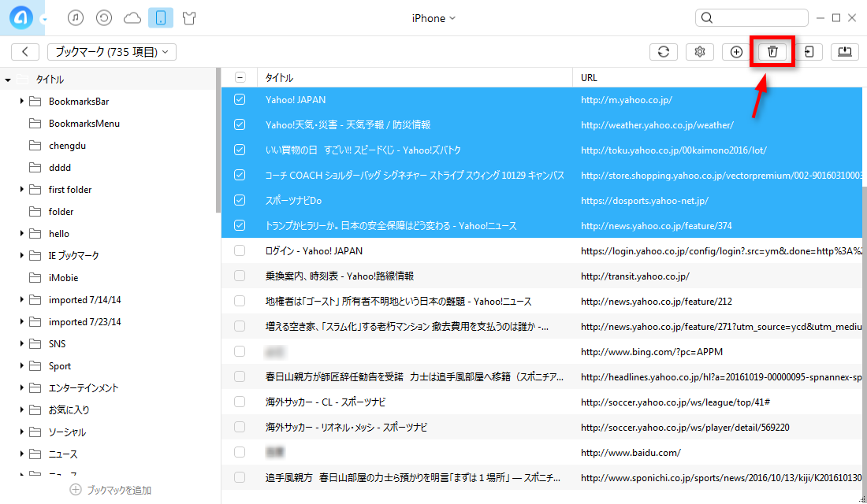
Task: Add a new bookmark with plus icon
Action: click(x=736, y=51)
